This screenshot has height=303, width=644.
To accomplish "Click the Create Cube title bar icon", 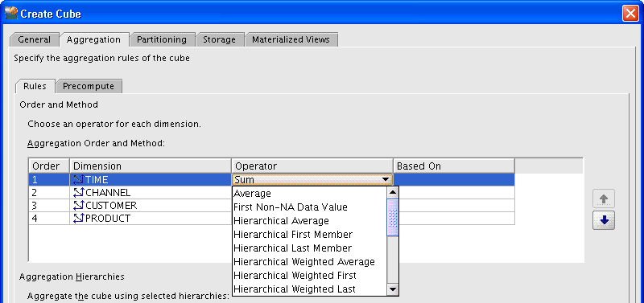I will (x=11, y=13).
